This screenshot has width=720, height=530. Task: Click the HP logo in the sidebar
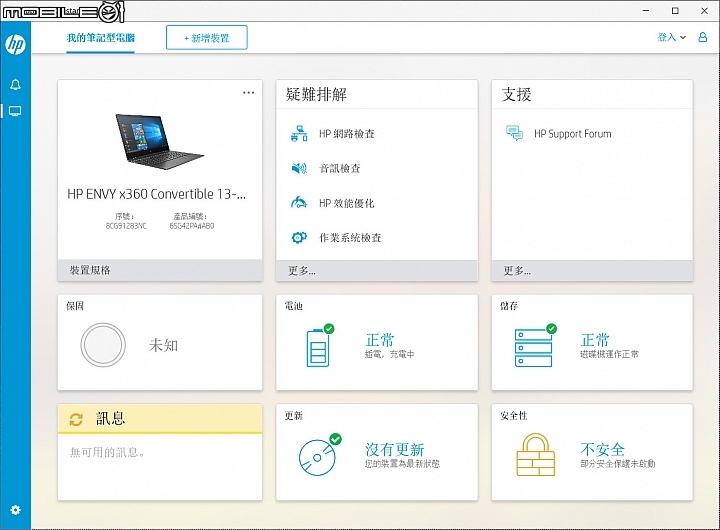[x=15, y=45]
